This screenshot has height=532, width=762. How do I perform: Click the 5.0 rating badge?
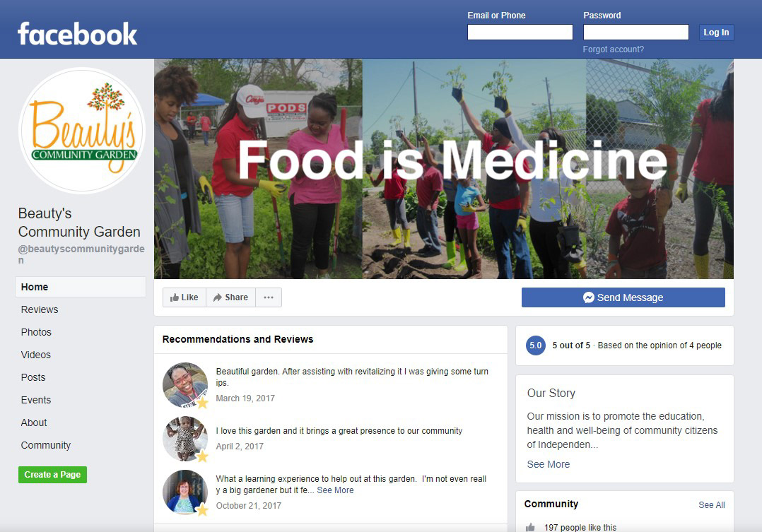536,345
